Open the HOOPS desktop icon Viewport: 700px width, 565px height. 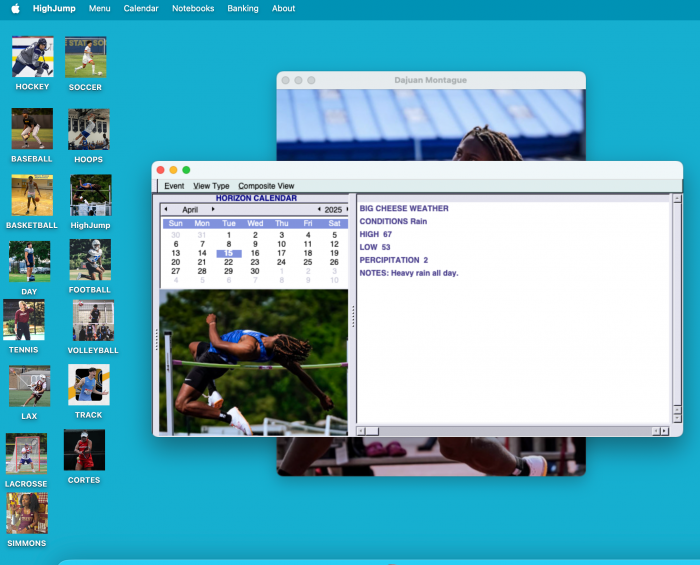pyautogui.click(x=88, y=130)
